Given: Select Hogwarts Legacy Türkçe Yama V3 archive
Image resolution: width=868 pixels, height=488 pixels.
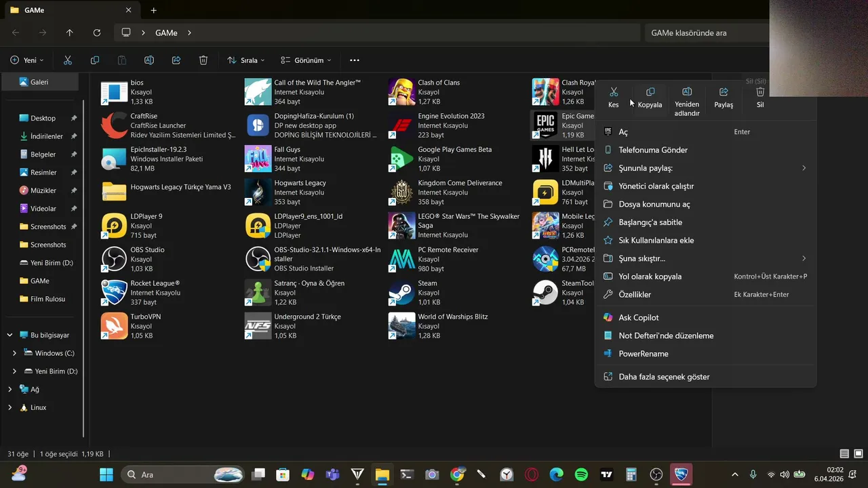Looking at the screenshot, I should pyautogui.click(x=168, y=192).
